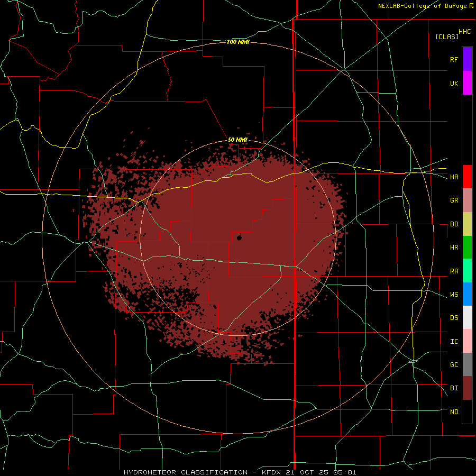Click the RA light green legend swatch
476x476 pixels.
click(467, 271)
